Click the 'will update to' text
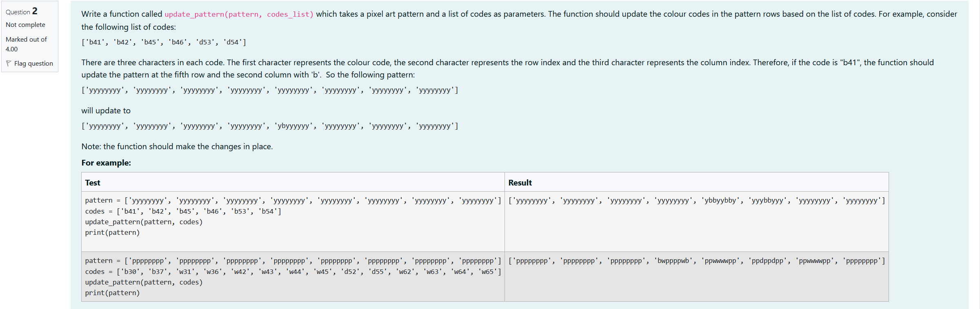This screenshot has height=309, width=980. (106, 110)
